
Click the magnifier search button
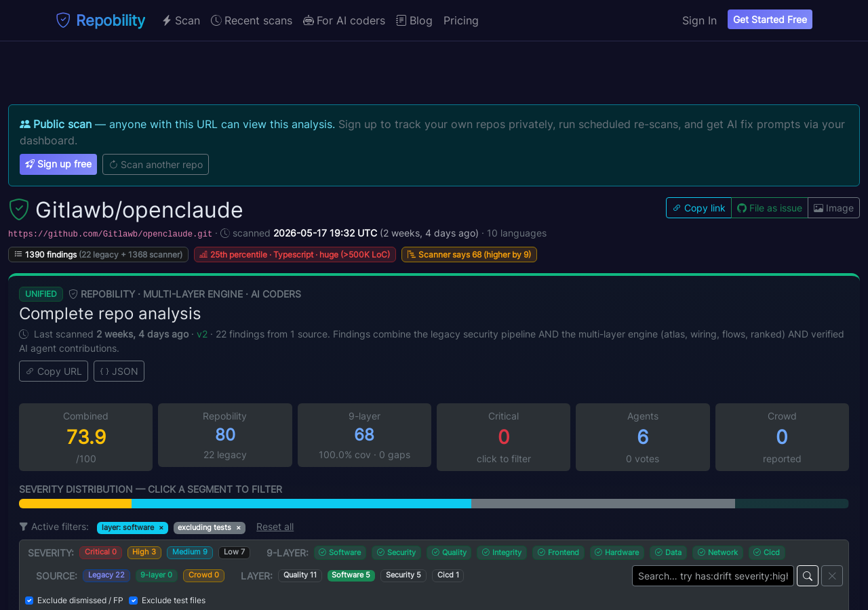point(808,576)
